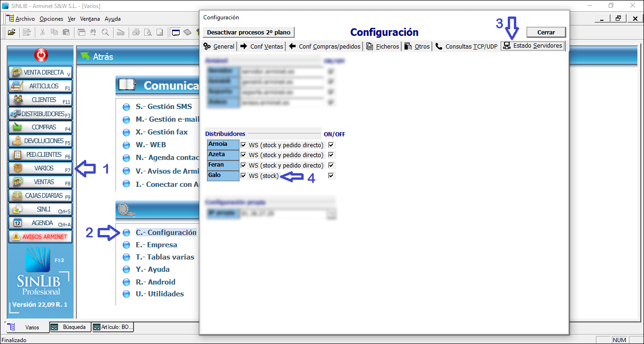Image resolution: width=644 pixels, height=344 pixels.
Task: Open the Ver menu
Action: click(72, 19)
